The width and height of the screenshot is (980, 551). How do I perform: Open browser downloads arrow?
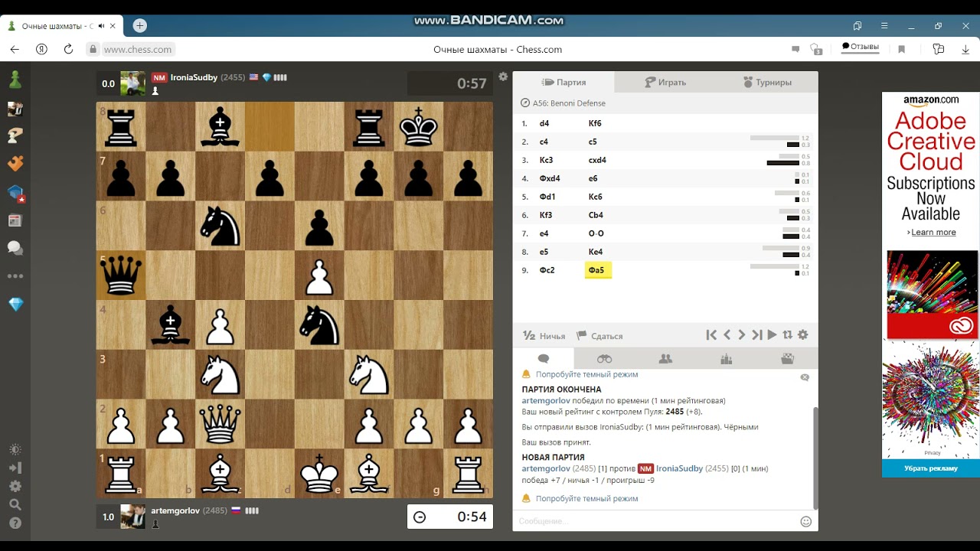(964, 49)
